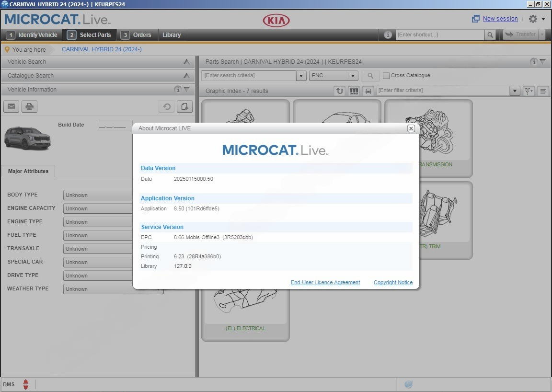Open the End-User Licence Agreement link
Viewport: 552px width, 392px height.
click(325, 282)
